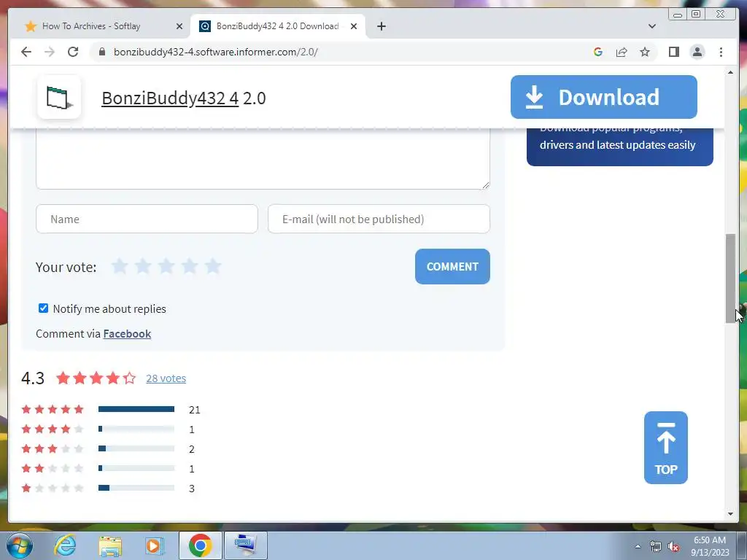Open the BonziBuddy432 4 title link

click(x=170, y=98)
